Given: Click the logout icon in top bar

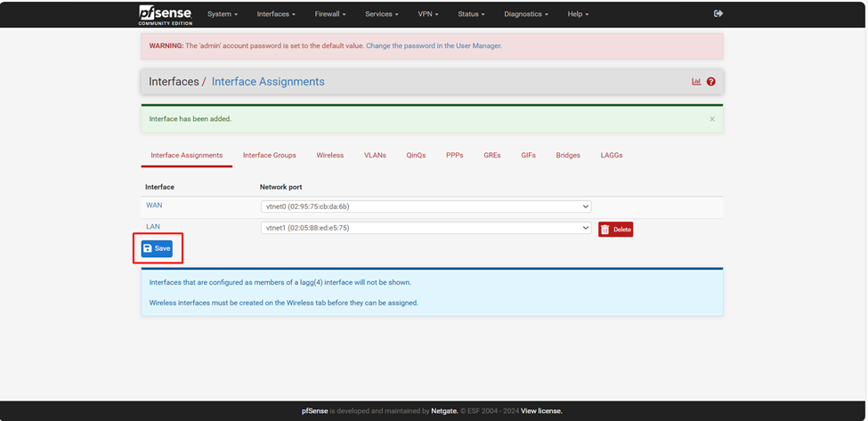Looking at the screenshot, I should (x=718, y=13).
